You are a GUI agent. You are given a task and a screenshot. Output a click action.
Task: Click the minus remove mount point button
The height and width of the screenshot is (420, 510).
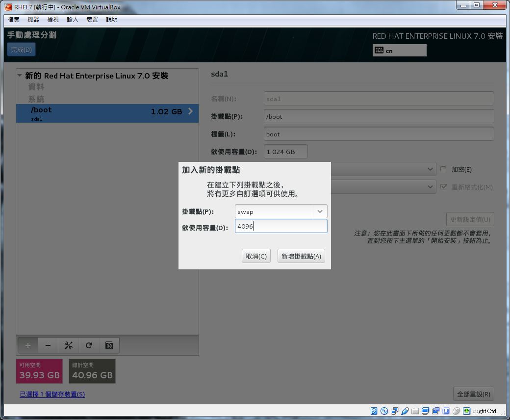(x=48, y=345)
